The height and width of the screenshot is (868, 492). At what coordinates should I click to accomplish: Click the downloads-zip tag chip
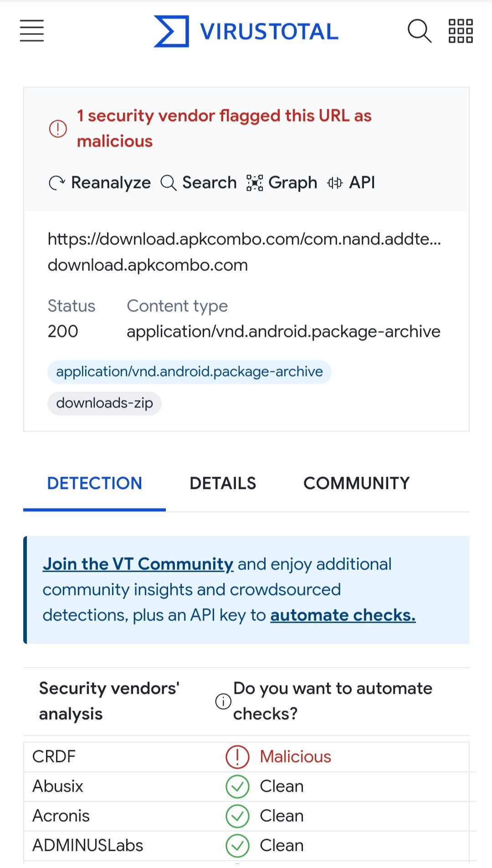coord(104,403)
